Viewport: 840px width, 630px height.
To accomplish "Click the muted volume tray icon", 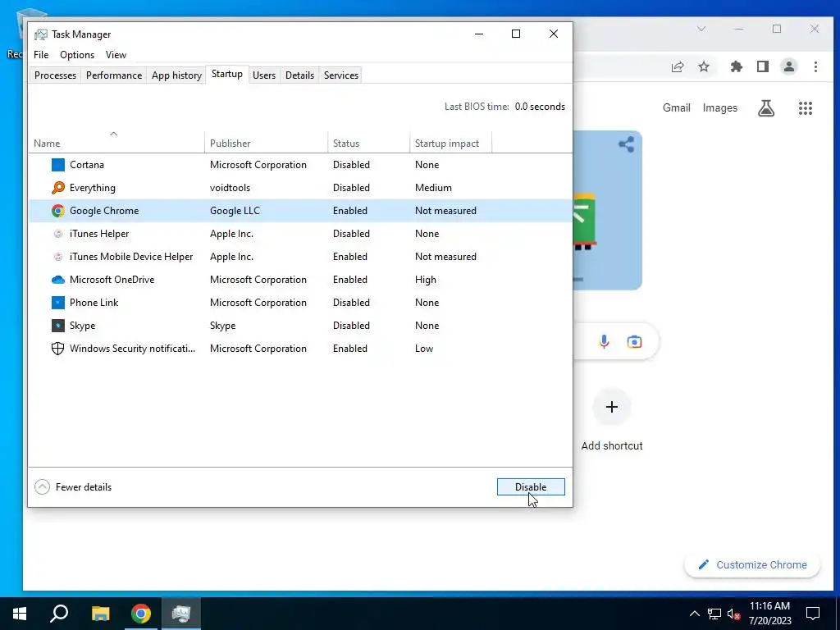I will (x=734, y=614).
